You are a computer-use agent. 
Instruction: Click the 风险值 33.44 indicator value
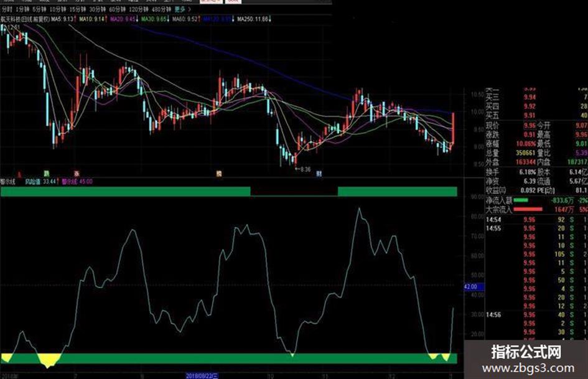(x=41, y=182)
